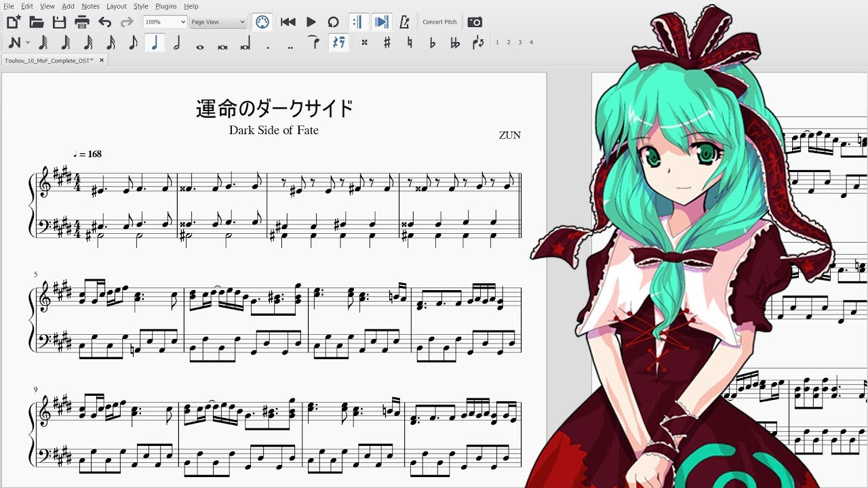Toggle MIDI input button
The height and width of the screenshot is (488, 868).
tap(262, 22)
